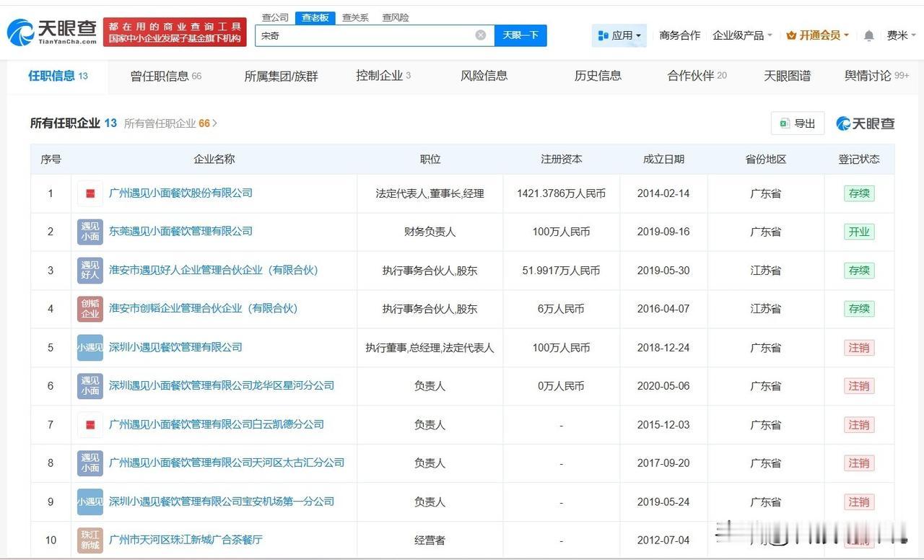
Task: Click the logo icon of the 白云凯德分公司 row
Action: (x=90, y=425)
